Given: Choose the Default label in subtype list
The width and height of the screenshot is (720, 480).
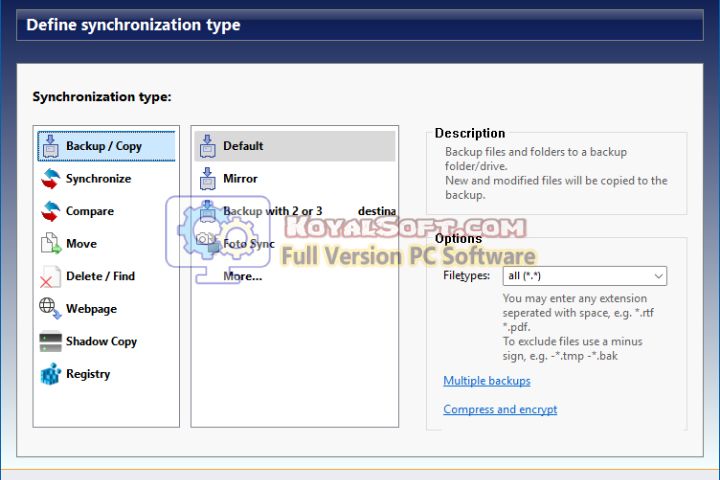Looking at the screenshot, I should (x=243, y=146).
